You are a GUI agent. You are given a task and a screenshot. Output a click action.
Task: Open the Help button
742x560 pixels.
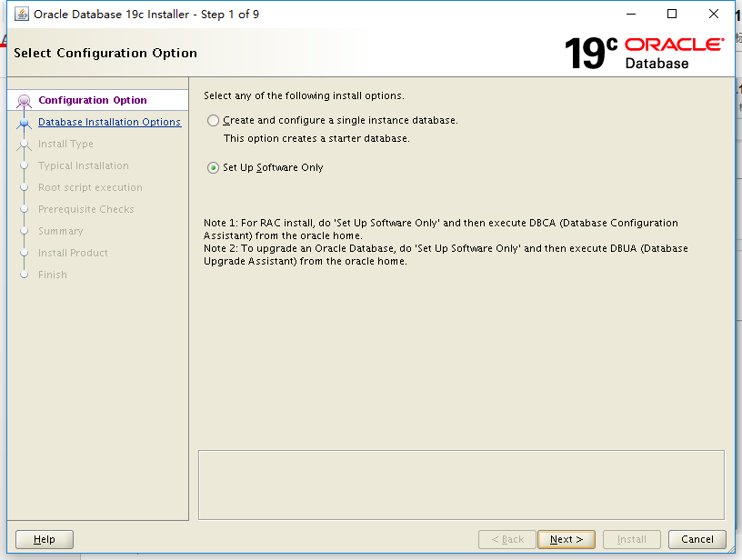pyautogui.click(x=45, y=539)
